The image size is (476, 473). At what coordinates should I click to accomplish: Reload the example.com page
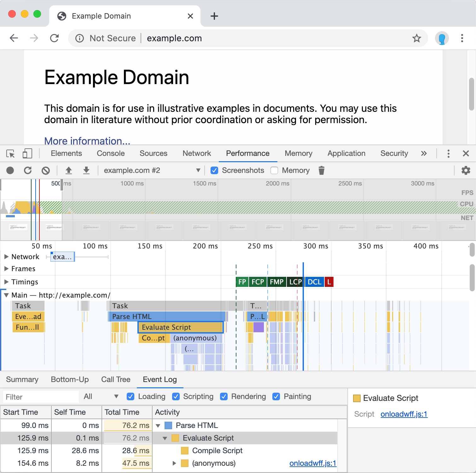[x=55, y=38]
